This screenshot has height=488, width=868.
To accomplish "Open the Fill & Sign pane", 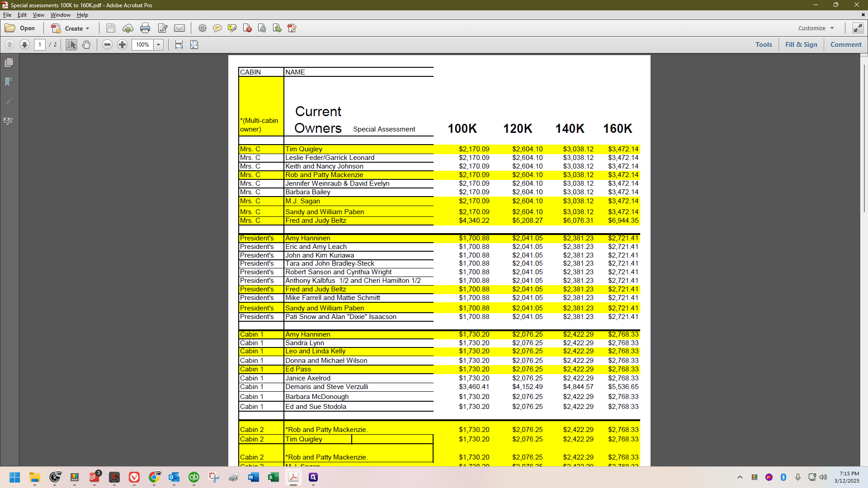I will (x=801, y=45).
